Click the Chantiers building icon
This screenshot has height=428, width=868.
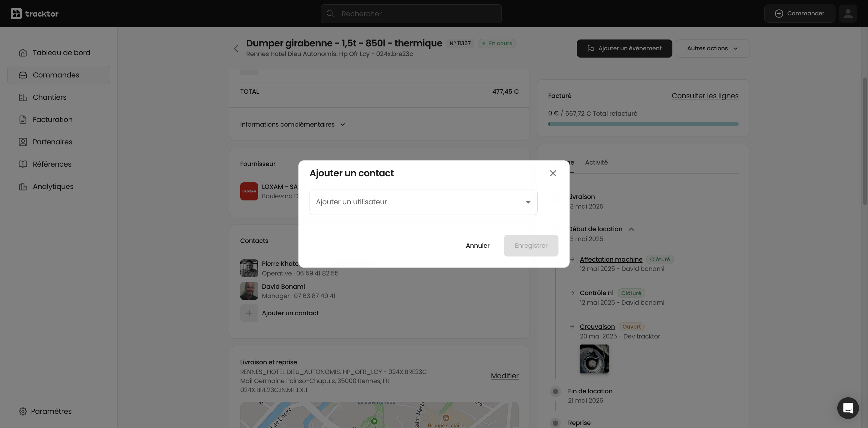tap(23, 97)
